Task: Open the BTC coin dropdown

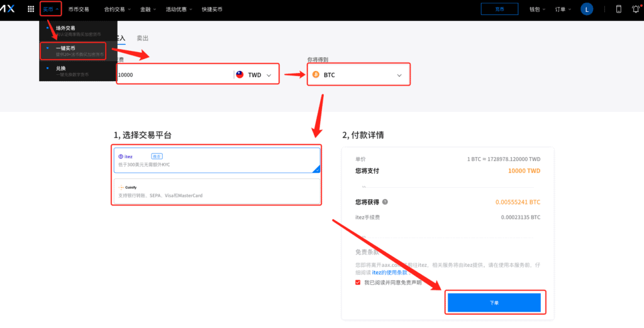Action: click(x=358, y=75)
